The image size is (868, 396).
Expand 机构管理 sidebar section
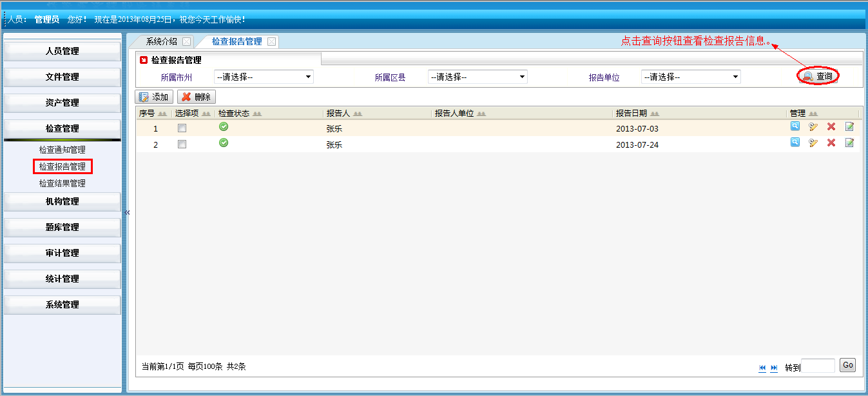[63, 201]
